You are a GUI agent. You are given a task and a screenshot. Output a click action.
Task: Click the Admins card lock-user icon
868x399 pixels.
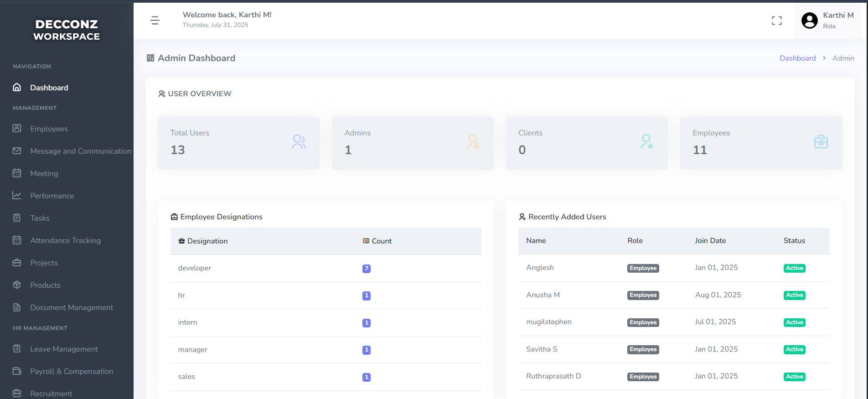pos(473,142)
